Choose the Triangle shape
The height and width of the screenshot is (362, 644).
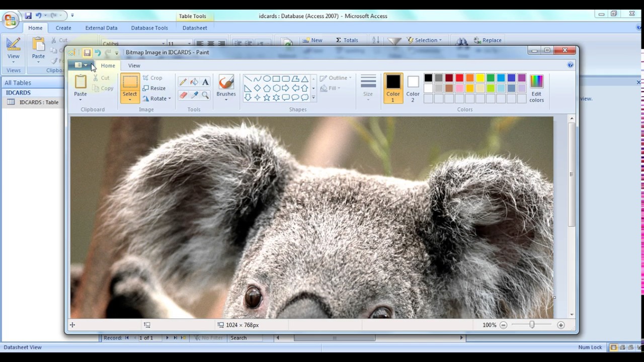pyautogui.click(x=305, y=79)
